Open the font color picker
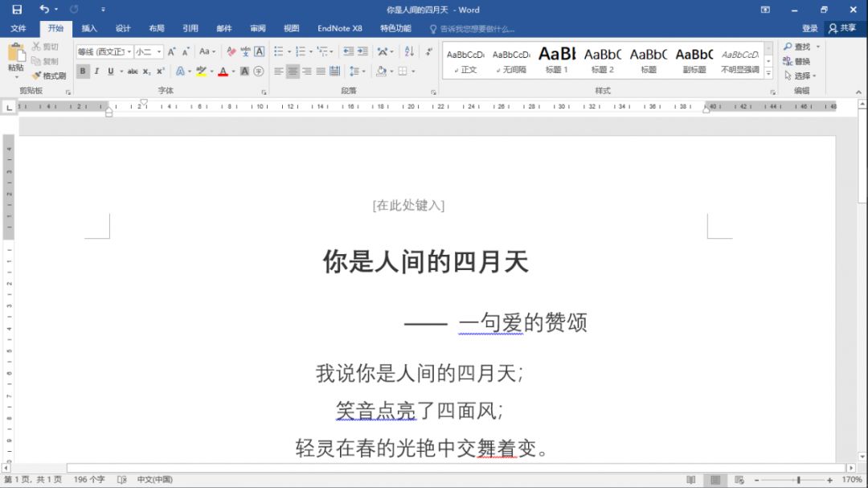This screenshot has height=488, width=868. pos(223,72)
